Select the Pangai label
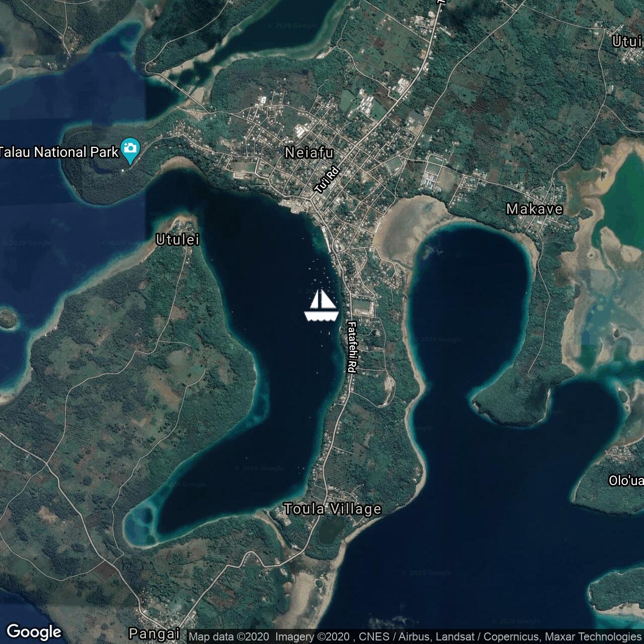This screenshot has height=644, width=644. click(154, 633)
